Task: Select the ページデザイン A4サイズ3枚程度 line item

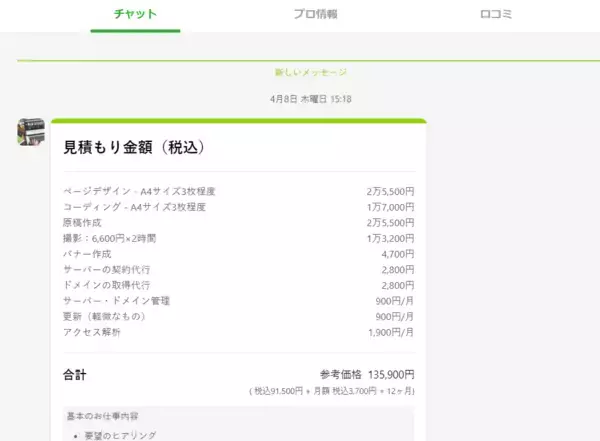Action: [140, 191]
